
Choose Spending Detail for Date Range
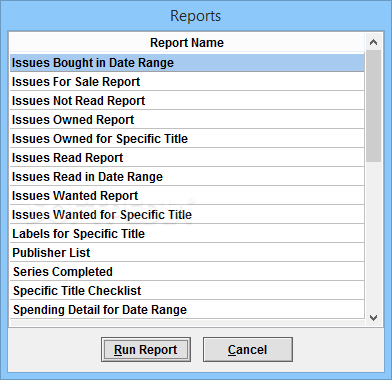(x=187, y=310)
